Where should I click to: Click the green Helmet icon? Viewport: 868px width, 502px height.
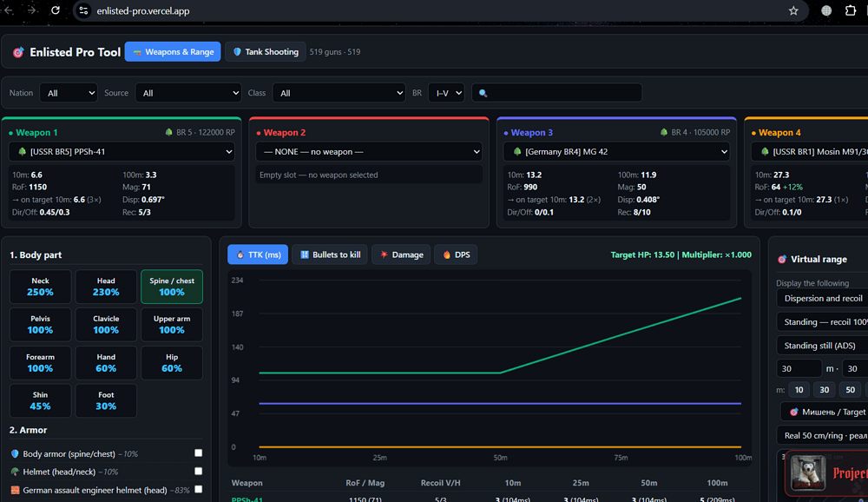tap(15, 472)
